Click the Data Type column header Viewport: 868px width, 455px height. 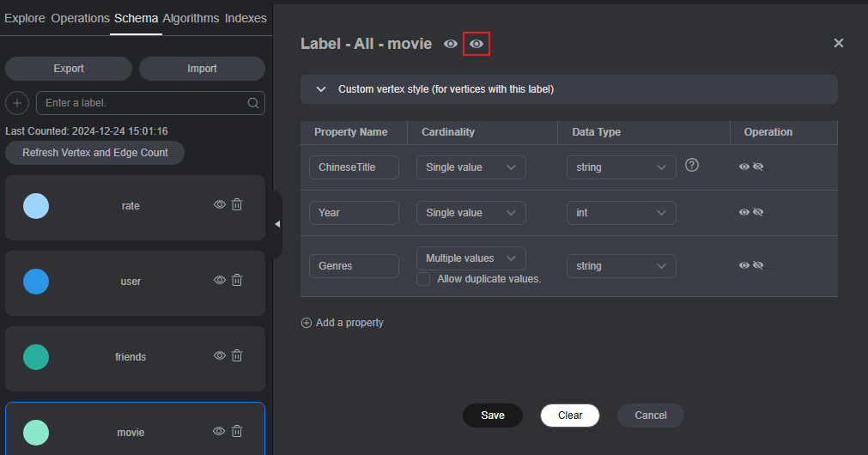(x=596, y=131)
